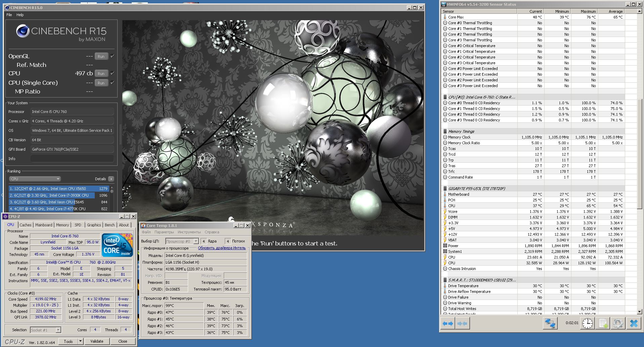This screenshot has width=644, height=347.
Task: Toggle the CPU (Single Core) test checkbox
Action: coord(112,82)
